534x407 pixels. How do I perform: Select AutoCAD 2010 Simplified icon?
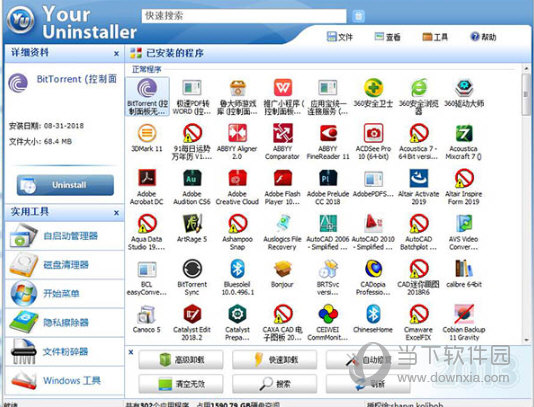[373, 223]
